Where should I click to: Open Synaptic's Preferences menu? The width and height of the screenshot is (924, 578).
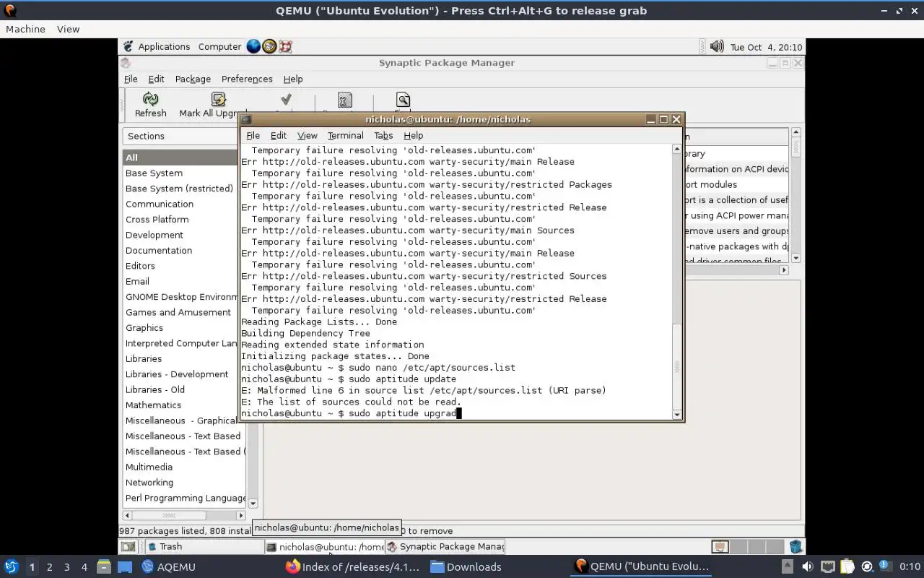[247, 79]
